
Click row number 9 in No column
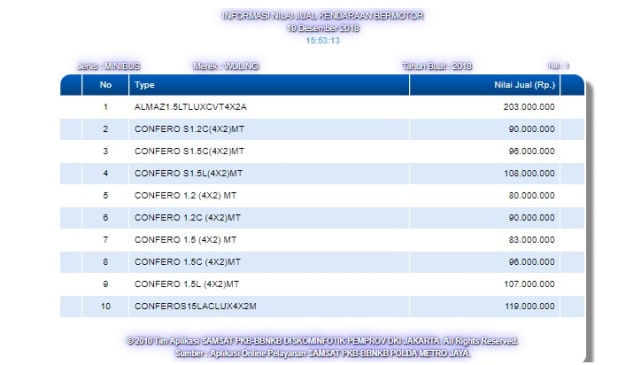(x=106, y=284)
